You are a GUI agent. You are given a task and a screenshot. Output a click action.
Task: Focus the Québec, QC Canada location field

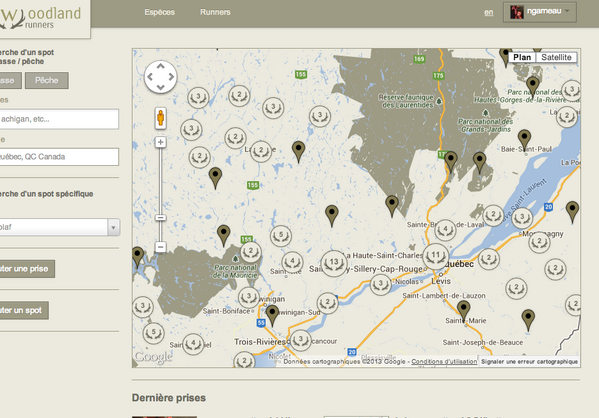point(58,157)
